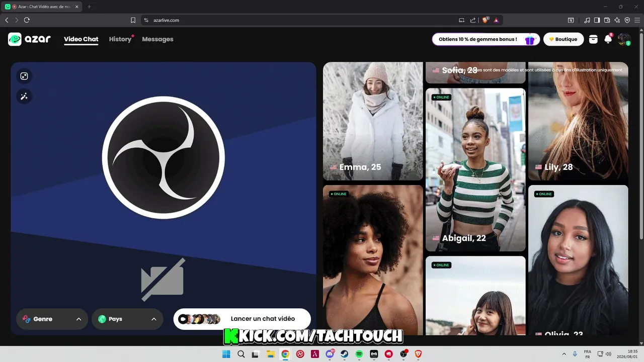The image size is (644, 362).
Task: Go forward in the browser
Action: 17,20
